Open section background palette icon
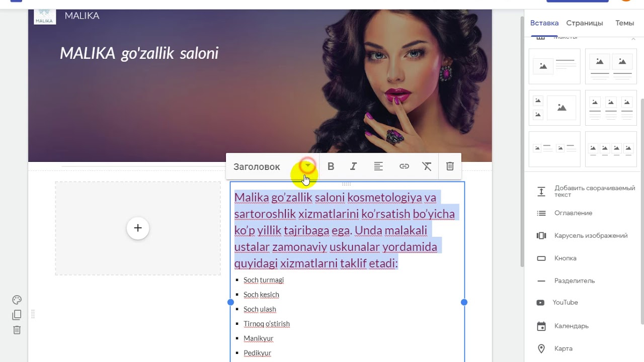Image resolution: width=644 pixels, height=362 pixels. click(17, 300)
